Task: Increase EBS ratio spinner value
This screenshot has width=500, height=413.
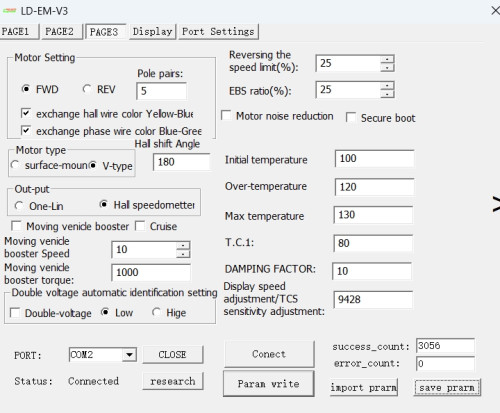Action: pos(387,86)
